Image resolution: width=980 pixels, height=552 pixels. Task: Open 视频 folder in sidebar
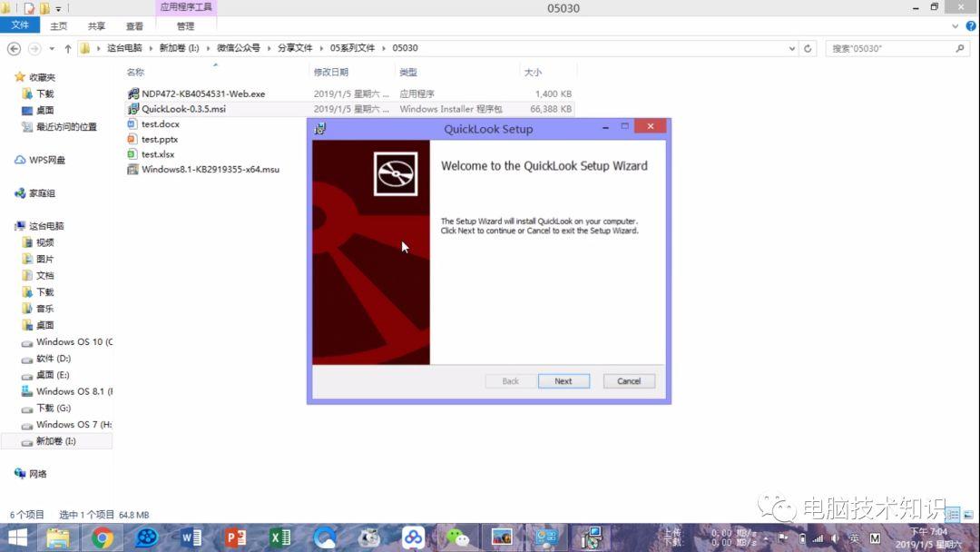[x=45, y=242]
